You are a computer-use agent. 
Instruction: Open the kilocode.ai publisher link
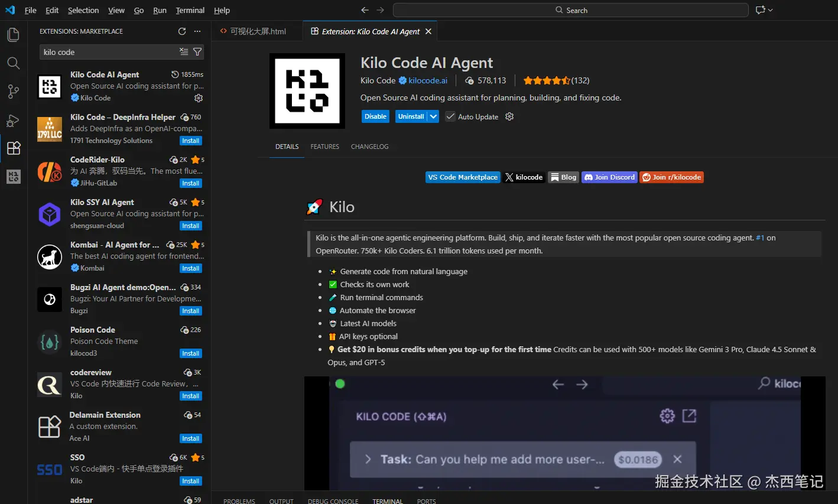tap(428, 80)
